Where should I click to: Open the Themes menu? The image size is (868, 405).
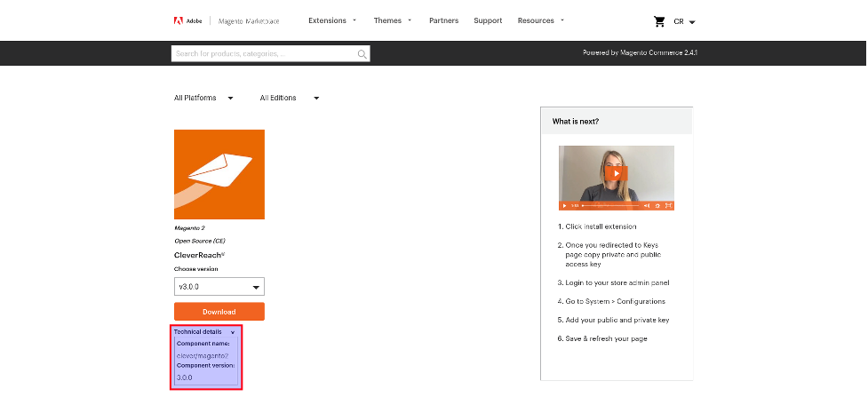coord(393,20)
